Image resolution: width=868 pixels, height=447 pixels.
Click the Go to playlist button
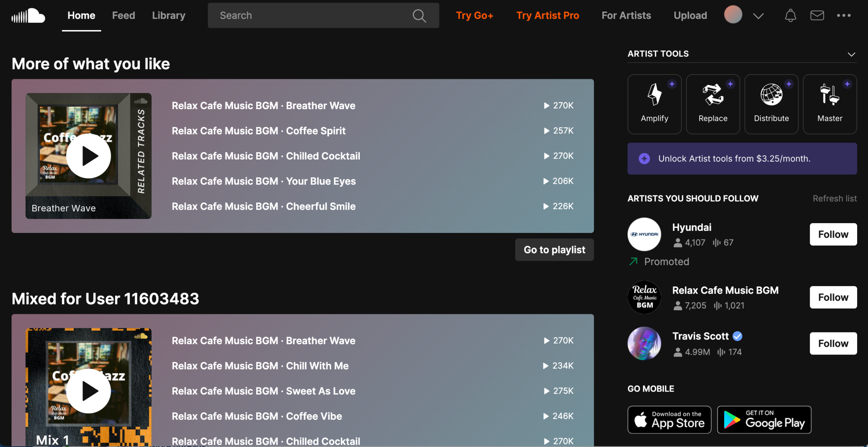[x=554, y=250]
